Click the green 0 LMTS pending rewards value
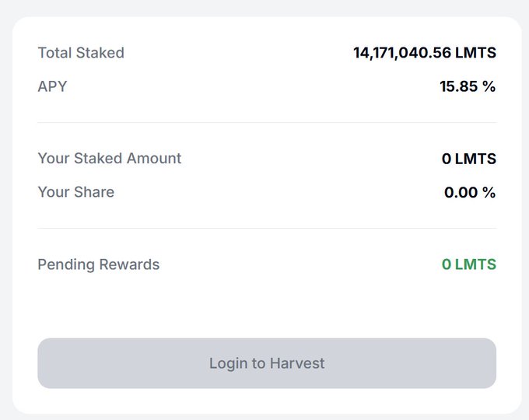The height and width of the screenshot is (420, 529). tap(468, 264)
